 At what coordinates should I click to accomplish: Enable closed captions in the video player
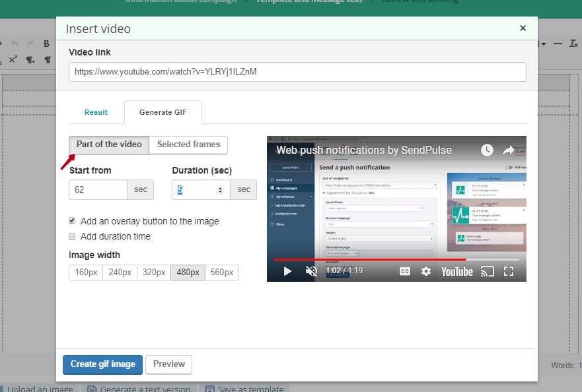coord(404,271)
